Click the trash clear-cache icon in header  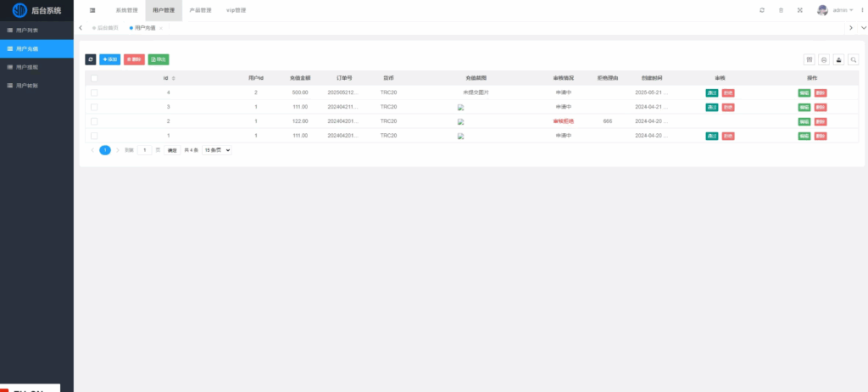[x=781, y=10]
